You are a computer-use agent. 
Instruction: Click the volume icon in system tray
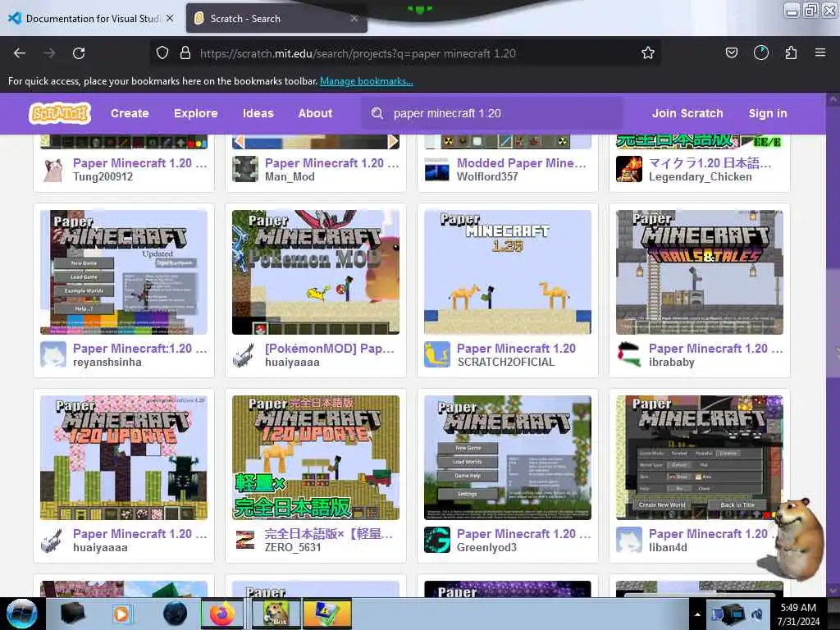click(x=757, y=614)
